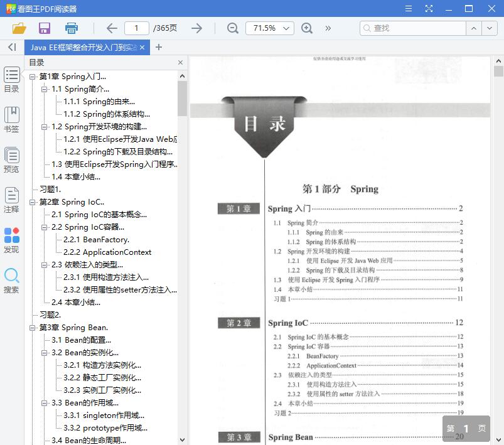
Task: Select 习题1 in the outline tree
Action: tap(50, 190)
